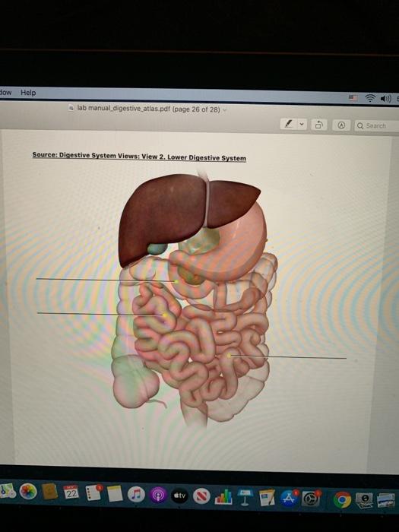Open Apple TV app in dock
The height and width of the screenshot is (532, 399).
click(179, 496)
